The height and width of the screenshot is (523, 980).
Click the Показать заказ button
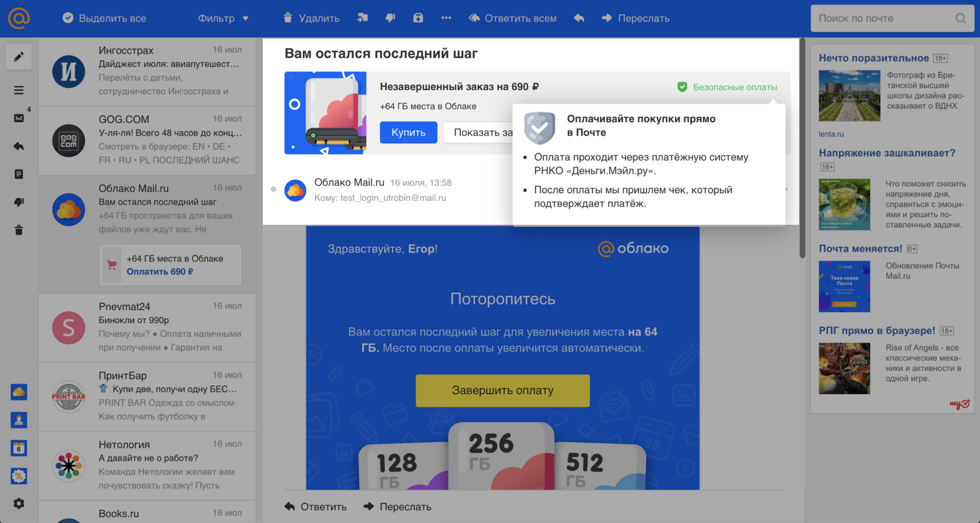click(478, 132)
